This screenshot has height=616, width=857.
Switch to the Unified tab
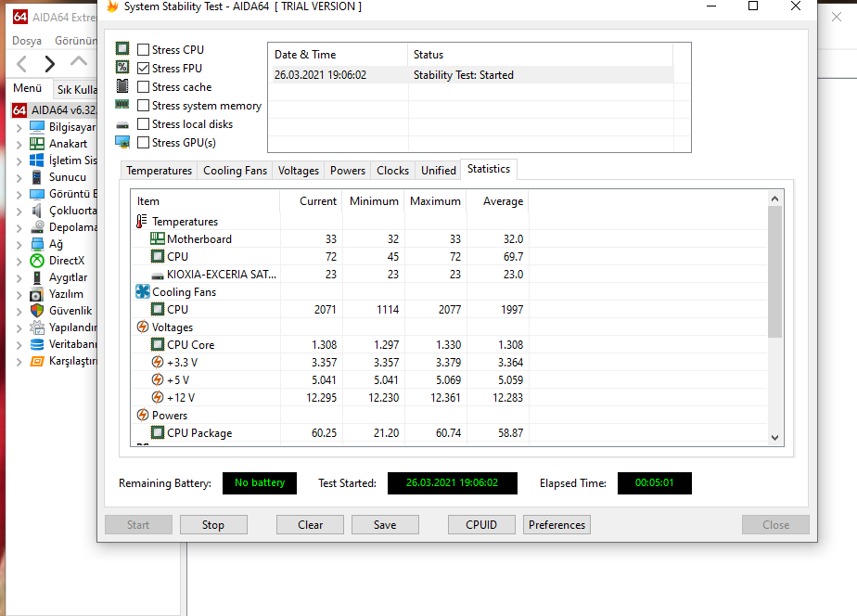[x=439, y=171]
